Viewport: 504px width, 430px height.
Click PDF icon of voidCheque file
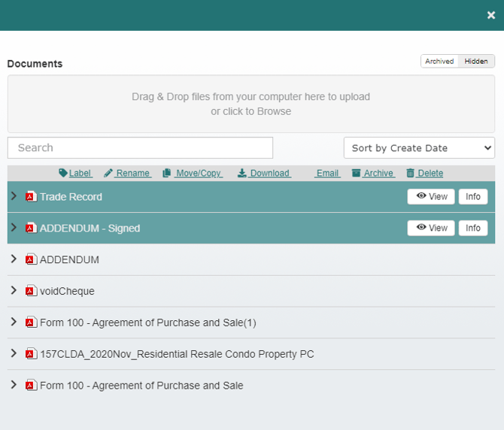[x=31, y=291]
